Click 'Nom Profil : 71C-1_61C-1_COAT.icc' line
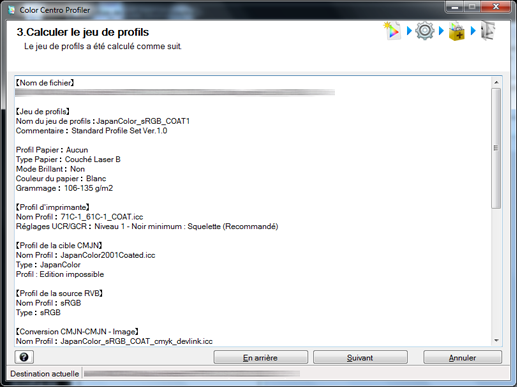 tap(79, 217)
